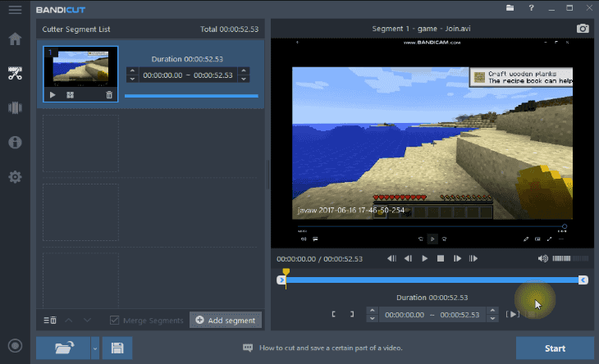Jump to previous keyframe
This screenshot has width=599, height=364.
pyautogui.click(x=391, y=259)
